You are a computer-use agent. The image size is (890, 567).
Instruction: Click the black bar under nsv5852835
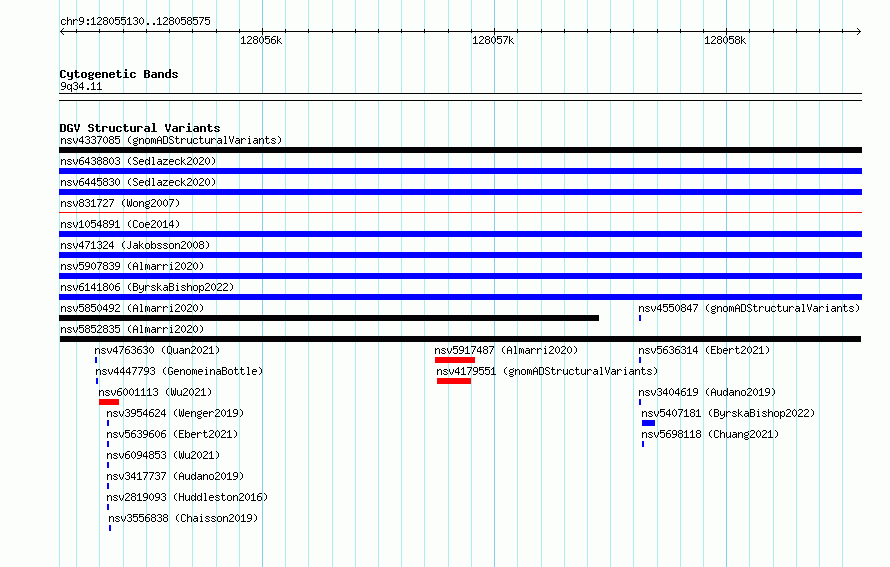(x=460, y=339)
